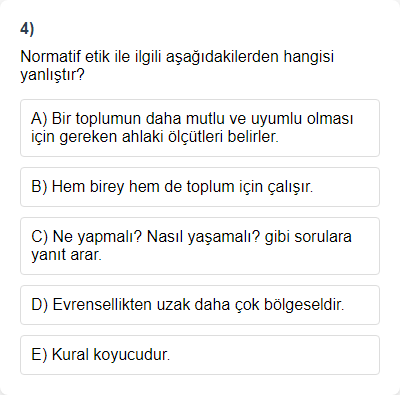400x395 pixels.
Task: Select answer A about ahlaki ölçütleri
Action: 200,128
